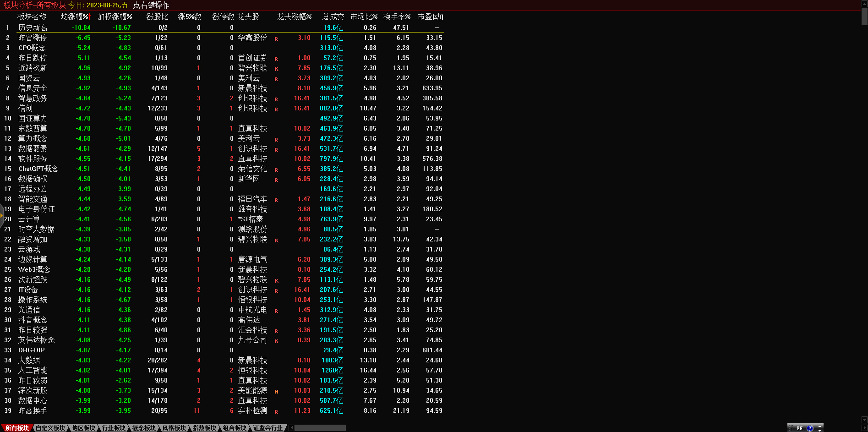This screenshot has height=432, width=868.
Task: Click the N marker beside 美能能源
Action: (x=276, y=392)
